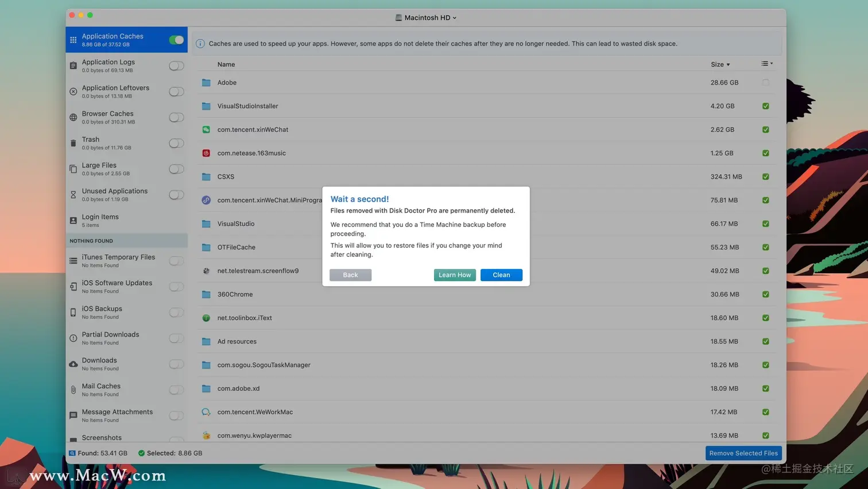Enable the Browser Caches switch
This screenshot has height=489, width=868.
[176, 117]
